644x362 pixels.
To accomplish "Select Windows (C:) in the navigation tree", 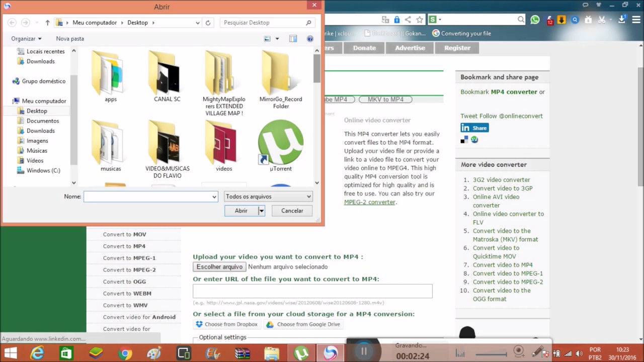I will click(x=43, y=170).
